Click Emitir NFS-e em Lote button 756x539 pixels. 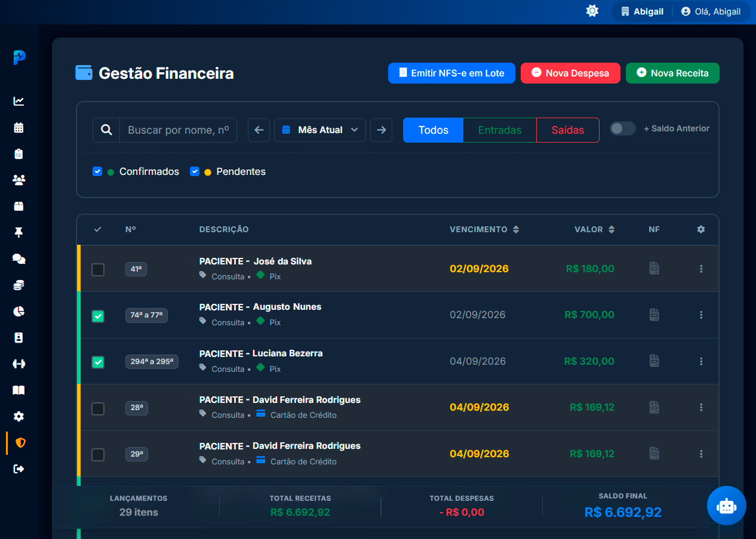(x=451, y=73)
